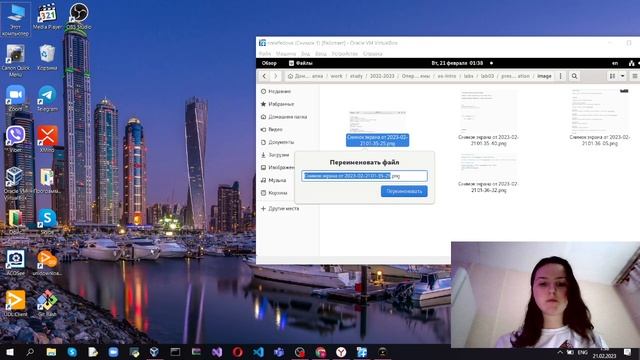The height and width of the screenshot is (360, 640).
Task: Select the screenshot 01-36-05.png thumbnail
Action: tap(600, 111)
